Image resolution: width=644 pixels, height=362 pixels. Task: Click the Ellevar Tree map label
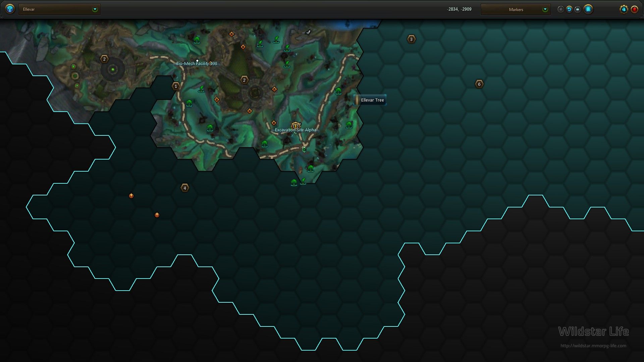pyautogui.click(x=370, y=100)
